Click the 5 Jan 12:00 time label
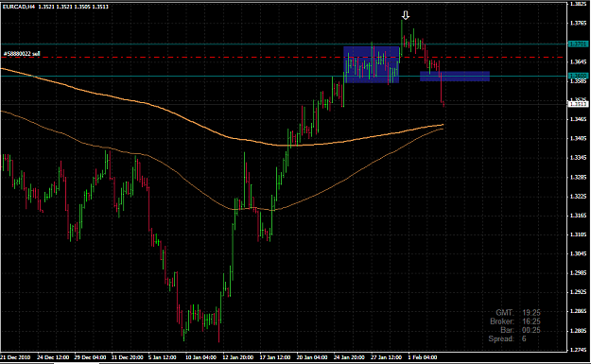Viewport: 591px width, 364px height. (162, 357)
